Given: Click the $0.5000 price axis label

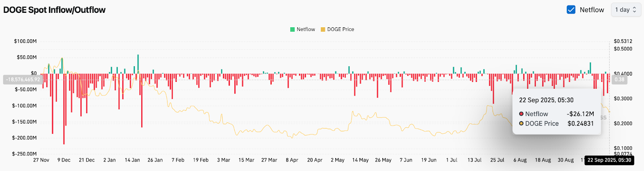Looking at the screenshot, I should click(x=623, y=49).
